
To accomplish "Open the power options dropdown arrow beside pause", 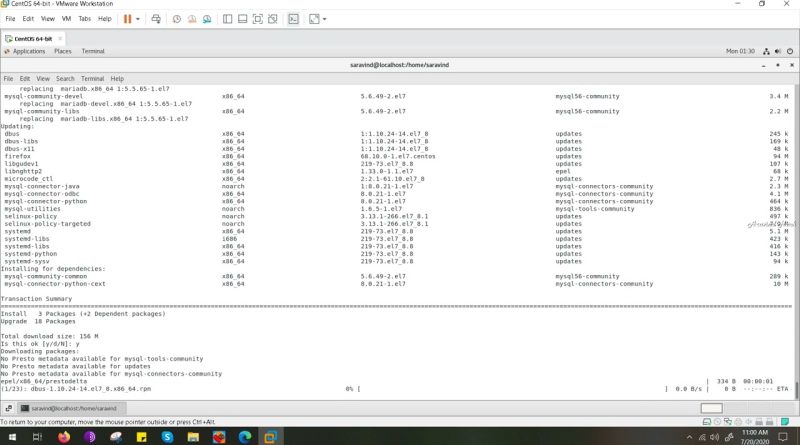I will point(138,19).
